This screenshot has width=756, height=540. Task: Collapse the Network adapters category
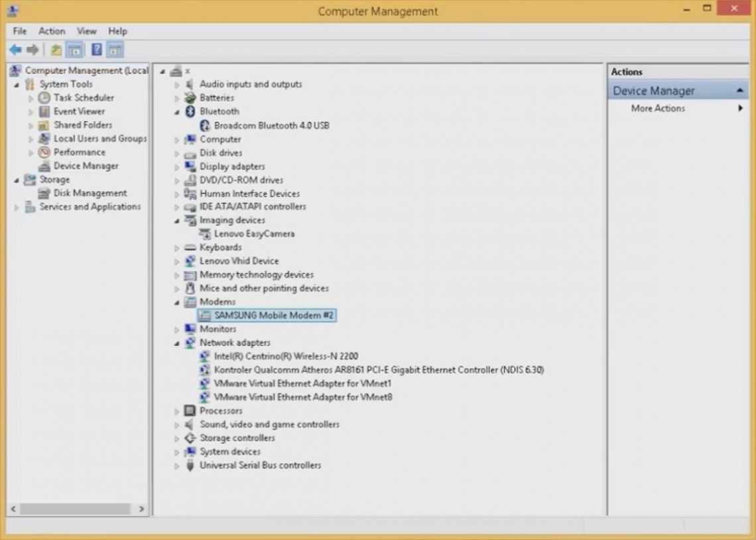point(176,342)
